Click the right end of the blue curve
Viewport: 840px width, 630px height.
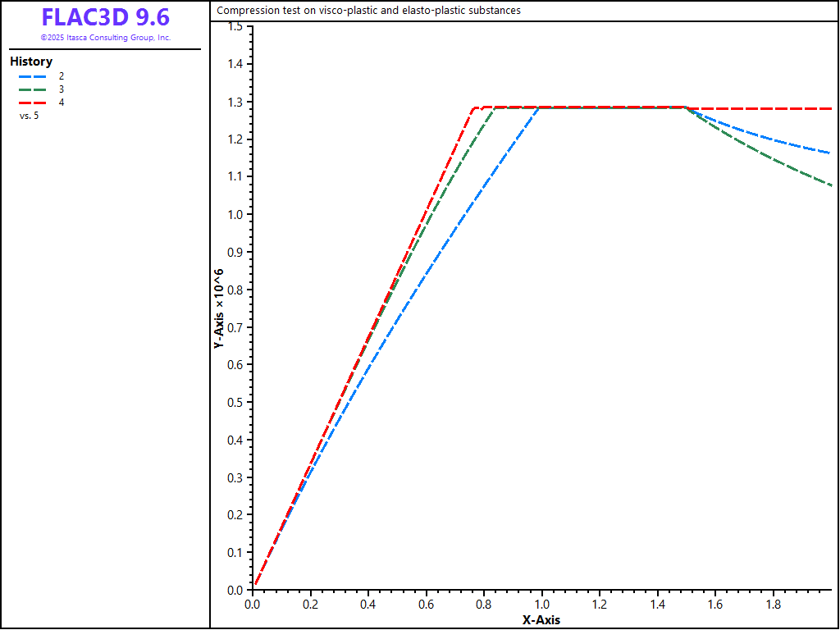(x=829, y=153)
